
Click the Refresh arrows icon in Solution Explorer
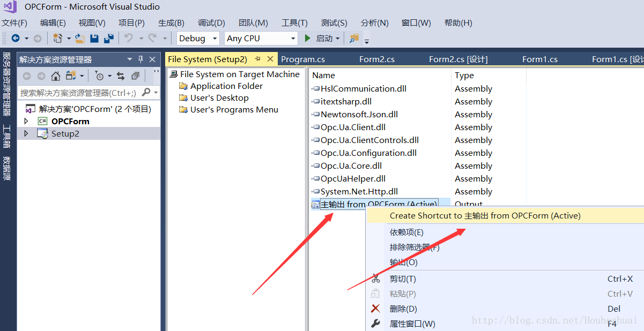[x=121, y=76]
